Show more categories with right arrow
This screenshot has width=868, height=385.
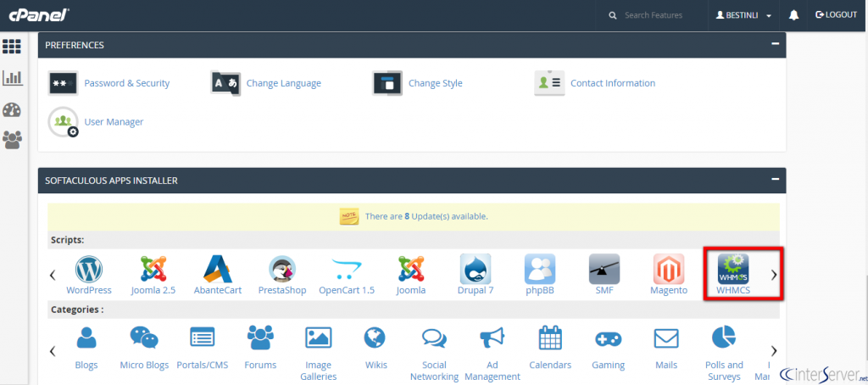coord(774,350)
